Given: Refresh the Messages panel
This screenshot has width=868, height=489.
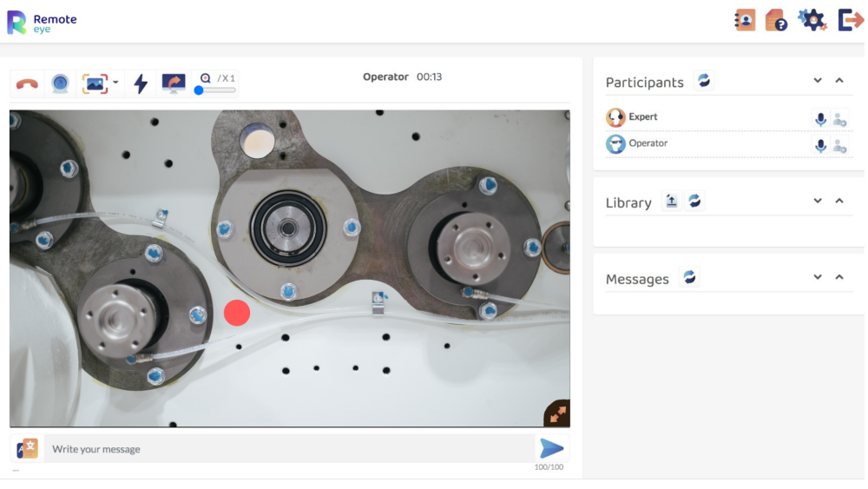Looking at the screenshot, I should (x=689, y=277).
